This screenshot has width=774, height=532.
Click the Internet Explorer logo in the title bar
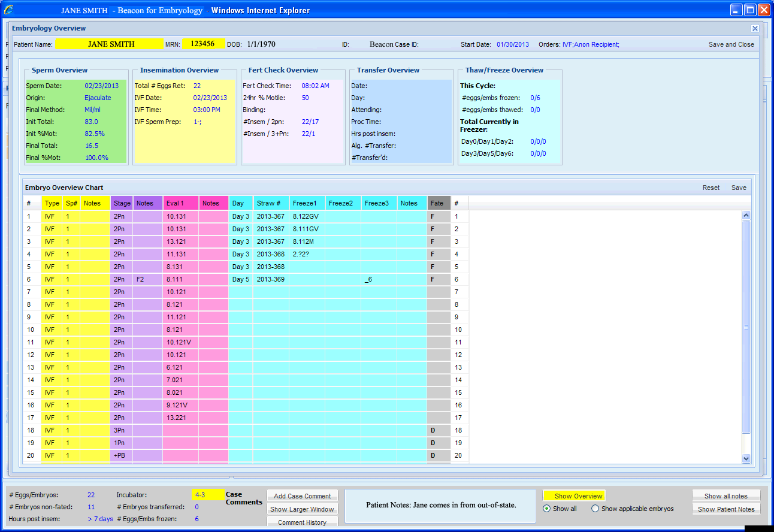point(8,9)
